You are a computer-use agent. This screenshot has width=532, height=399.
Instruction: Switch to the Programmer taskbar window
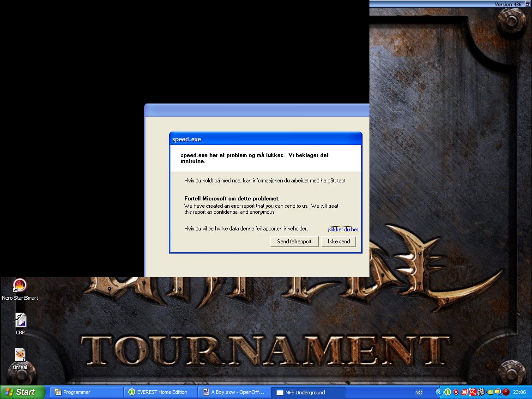(86, 392)
